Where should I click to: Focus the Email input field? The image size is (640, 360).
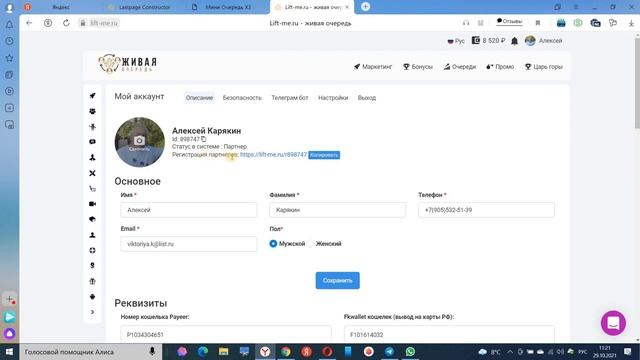pos(189,244)
